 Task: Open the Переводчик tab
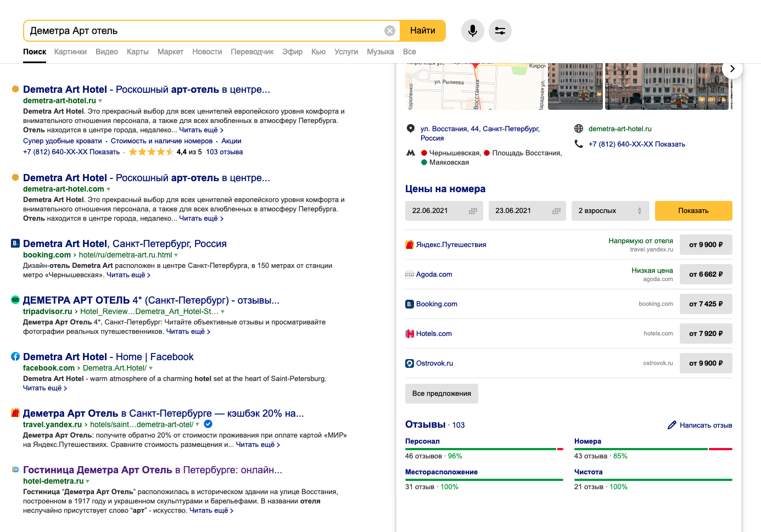(252, 52)
